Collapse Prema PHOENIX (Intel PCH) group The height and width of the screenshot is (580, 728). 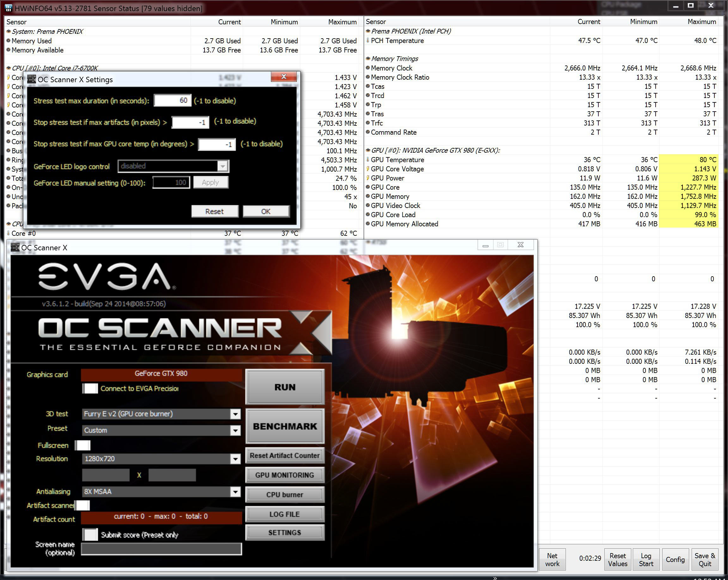[368, 31]
